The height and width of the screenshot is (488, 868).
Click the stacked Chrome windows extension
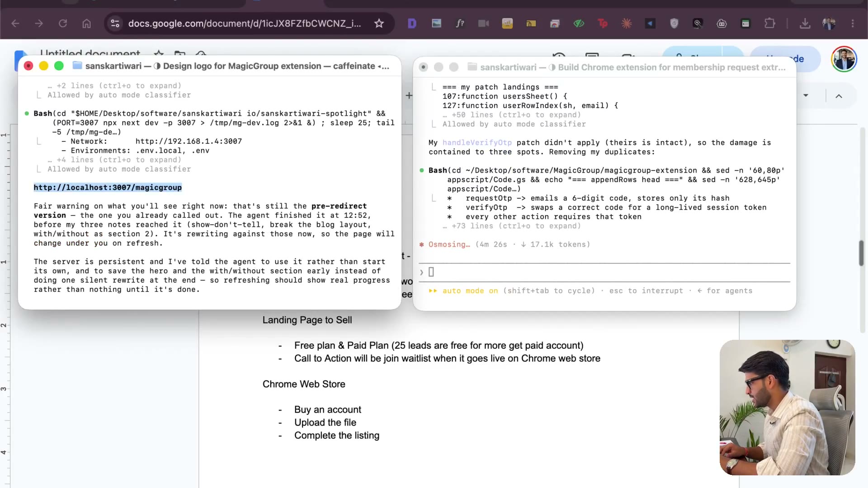tap(555, 23)
